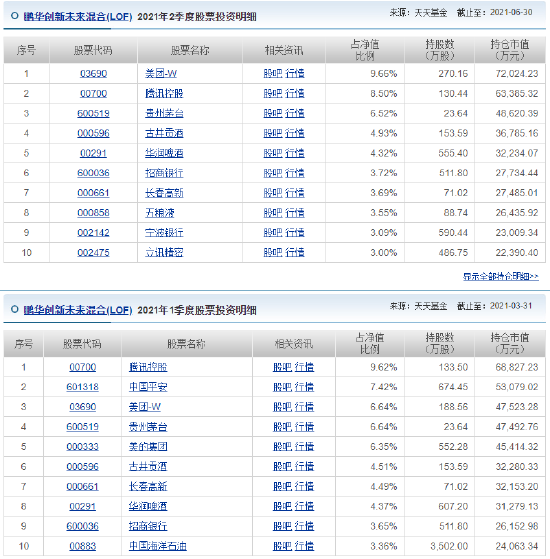Click 持股数 column header in Q2 table
The width and height of the screenshot is (550, 559).
[440, 50]
